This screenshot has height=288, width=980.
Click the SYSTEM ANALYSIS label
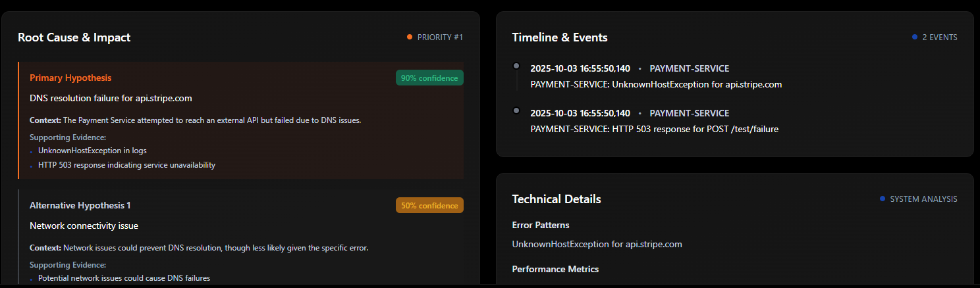coord(923,199)
